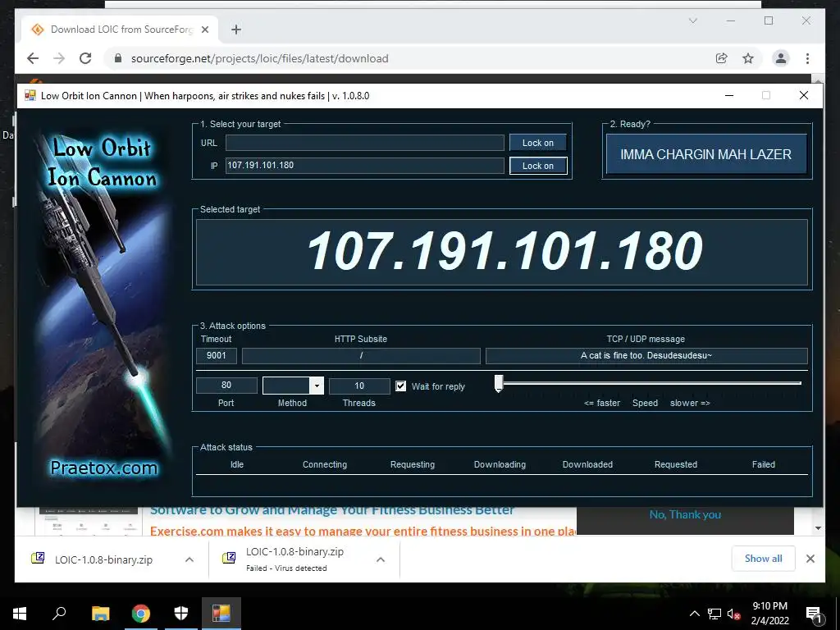Click the zip file icon of failed download
This screenshot has height=630, width=840.
click(229, 558)
